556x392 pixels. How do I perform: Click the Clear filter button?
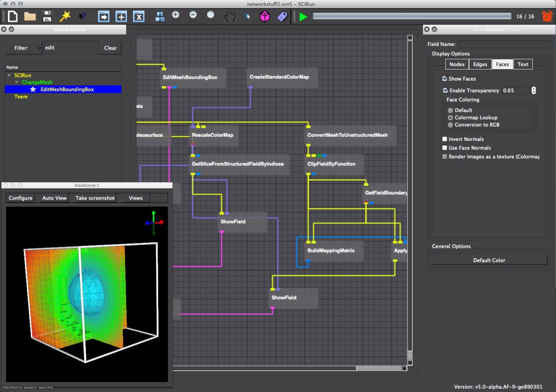pos(110,48)
